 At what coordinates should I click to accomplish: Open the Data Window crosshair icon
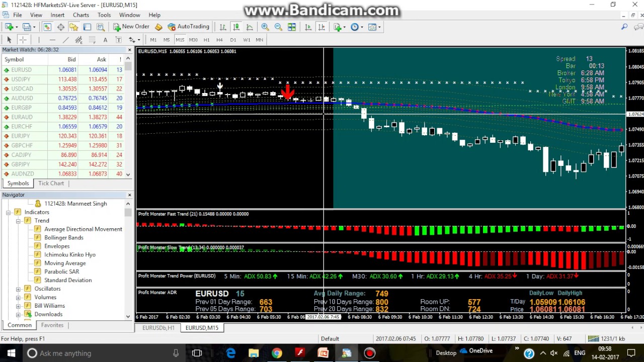click(x=60, y=27)
